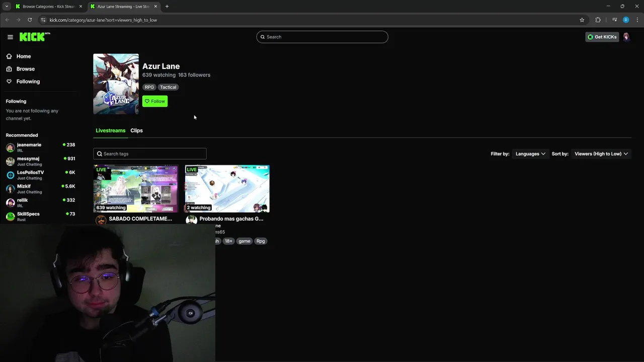Viewport: 644px width, 362px height.
Task: Open the tab search dropdown arrow
Action: click(7, 7)
